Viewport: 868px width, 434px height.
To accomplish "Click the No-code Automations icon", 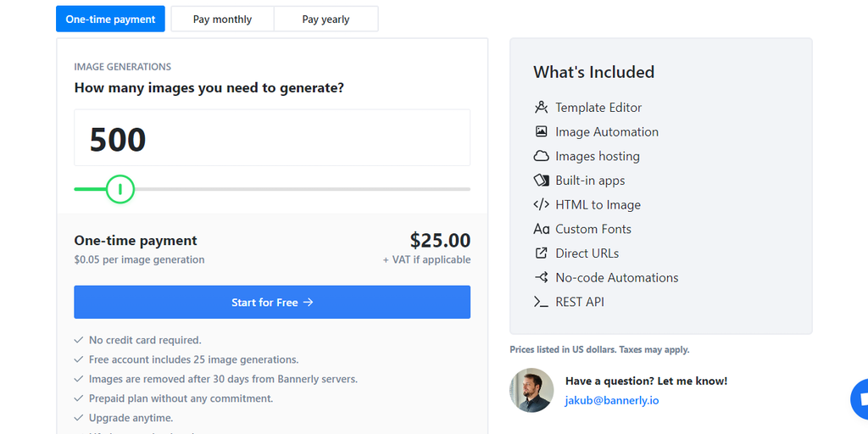I will tap(541, 277).
